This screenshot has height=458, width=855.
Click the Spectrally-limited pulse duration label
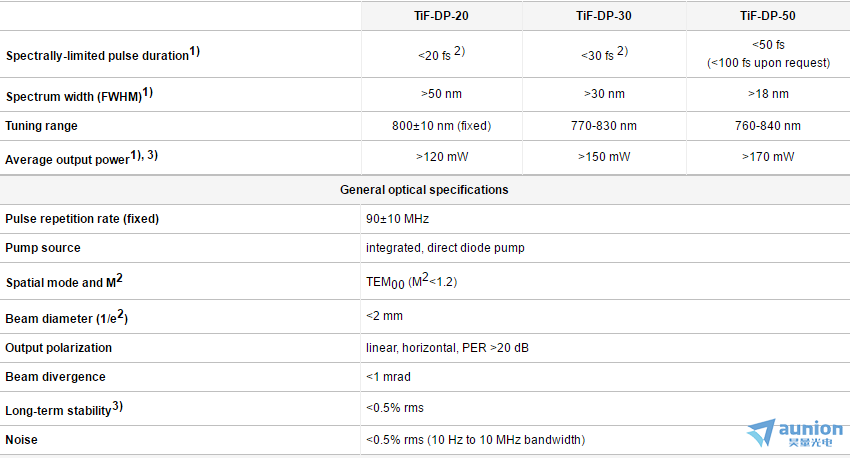pos(103,54)
